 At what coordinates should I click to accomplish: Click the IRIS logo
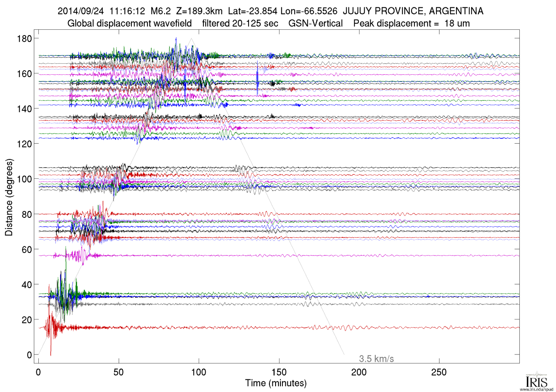[x=536, y=381]
